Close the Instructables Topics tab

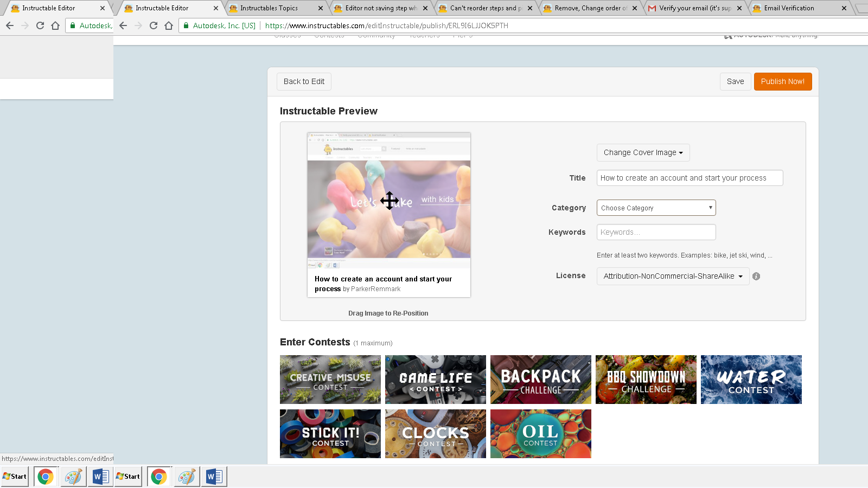point(321,8)
